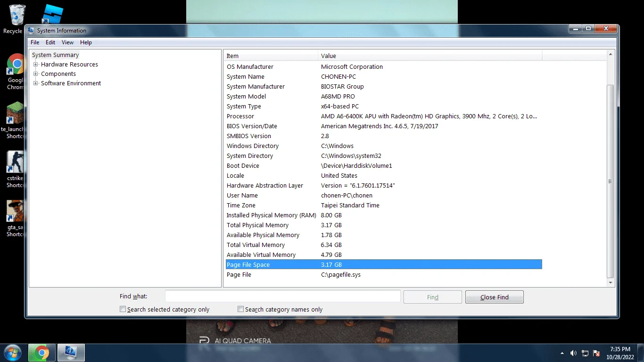Select the BIOS Version/Date row

[x=383, y=126]
